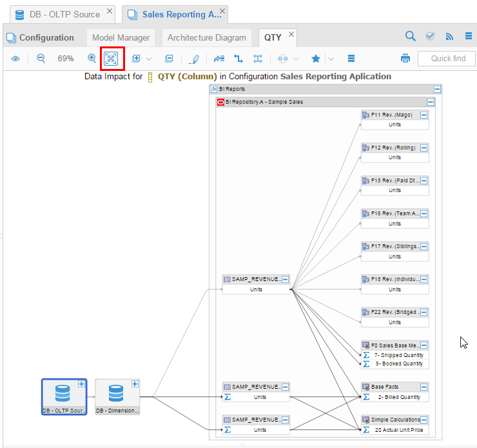This screenshot has height=448, width=477.
Task: Expand the DB - Dimension node
Action: (135, 384)
